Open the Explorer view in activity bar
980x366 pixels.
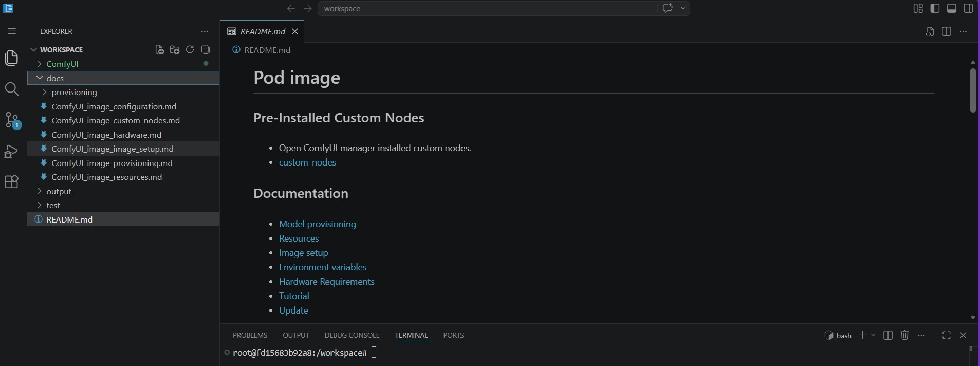coord(12,58)
